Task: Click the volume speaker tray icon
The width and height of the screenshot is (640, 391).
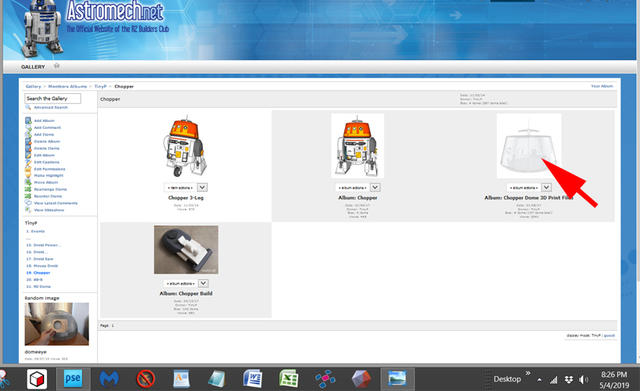Action: [584, 380]
